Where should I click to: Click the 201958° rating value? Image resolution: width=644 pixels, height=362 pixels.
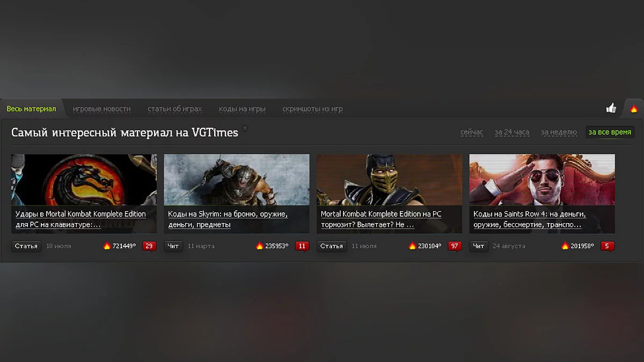pos(582,246)
